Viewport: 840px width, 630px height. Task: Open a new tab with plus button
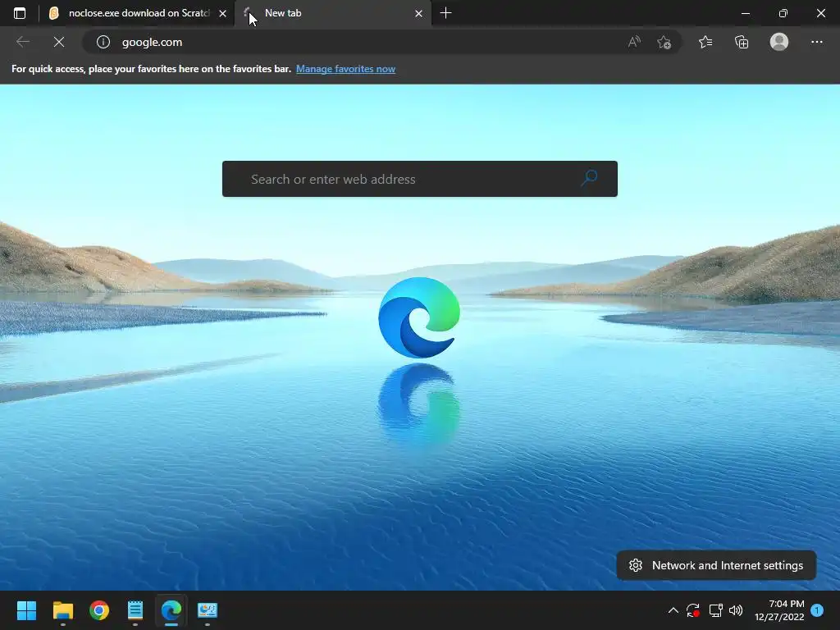click(445, 13)
